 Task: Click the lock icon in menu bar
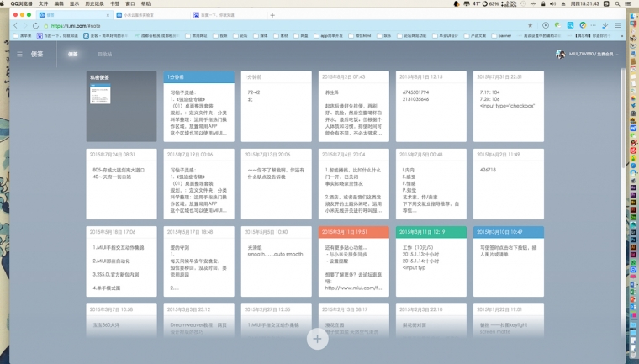[543, 3]
